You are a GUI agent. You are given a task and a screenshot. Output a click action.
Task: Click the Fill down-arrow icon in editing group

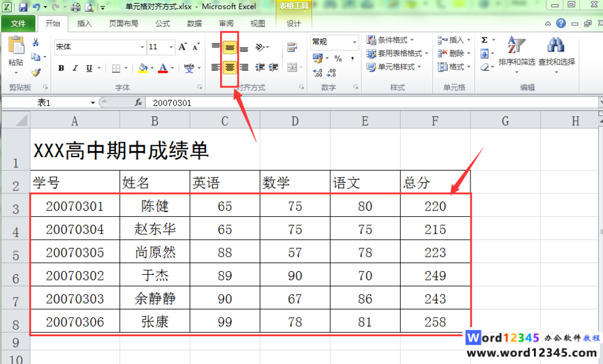click(x=485, y=54)
